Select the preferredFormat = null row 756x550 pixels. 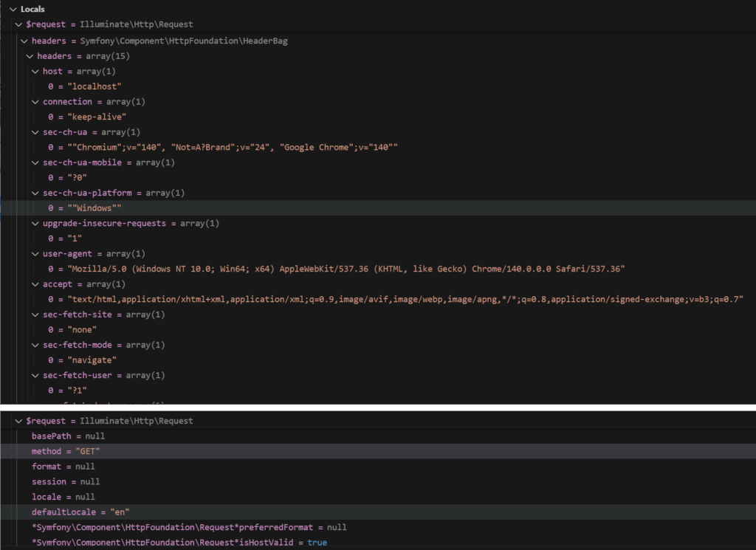(378, 527)
